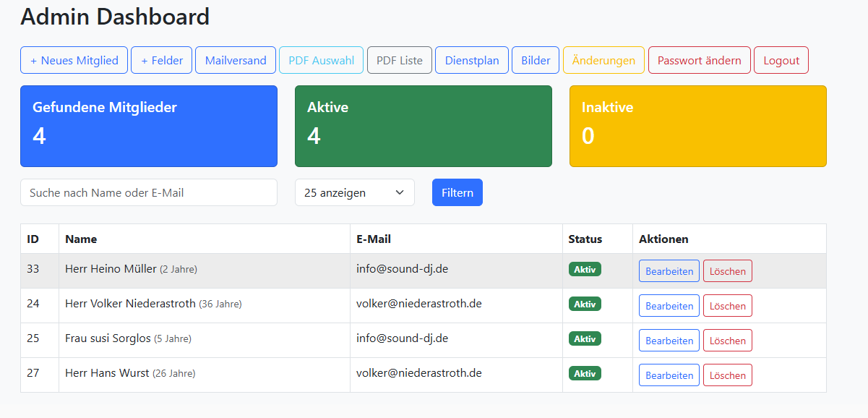Screen dimensions: 868x418
Task: Click the Aktiv badge for ID 25
Action: [x=585, y=338]
